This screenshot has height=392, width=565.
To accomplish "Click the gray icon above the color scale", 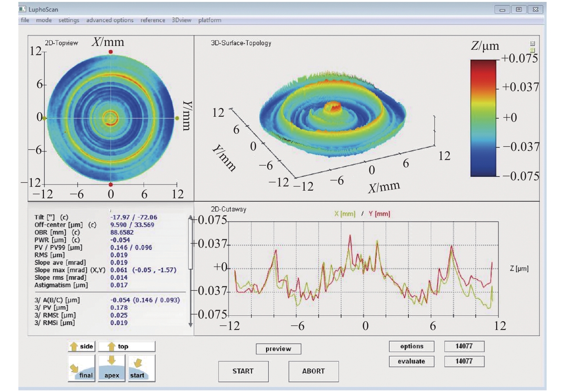I will pos(532,44).
